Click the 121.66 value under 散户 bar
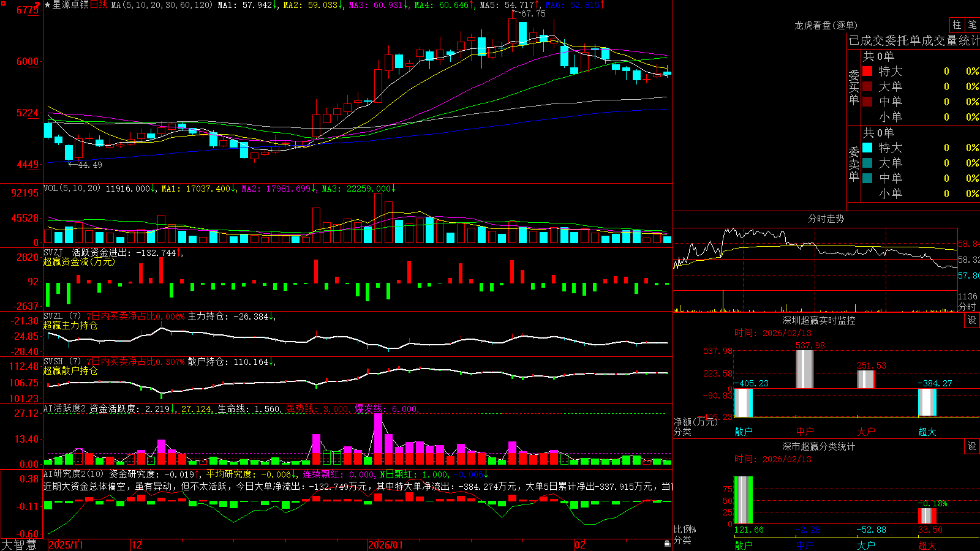The width and height of the screenshot is (980, 551). pyautogui.click(x=748, y=530)
